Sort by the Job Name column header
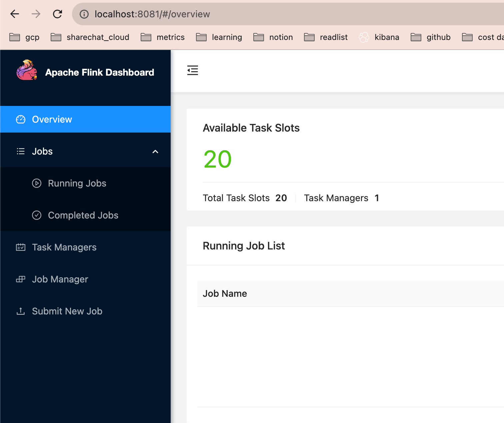504x423 pixels. [x=225, y=293]
